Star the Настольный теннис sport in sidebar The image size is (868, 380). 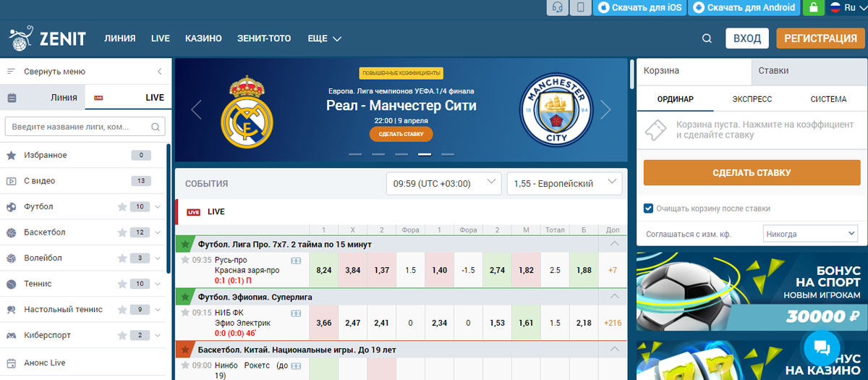click(x=122, y=310)
